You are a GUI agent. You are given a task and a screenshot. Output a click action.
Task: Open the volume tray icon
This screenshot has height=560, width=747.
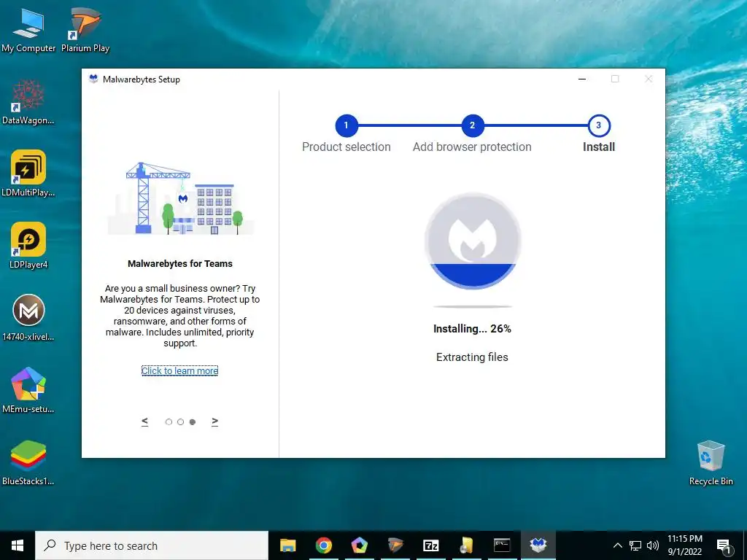(653, 545)
